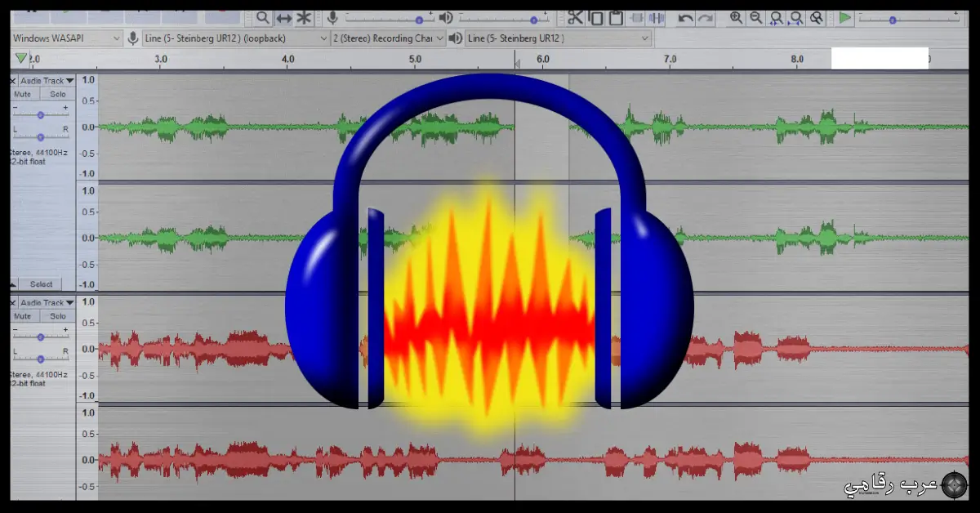
Task: Click the Copy icon
Action: pyautogui.click(x=596, y=17)
